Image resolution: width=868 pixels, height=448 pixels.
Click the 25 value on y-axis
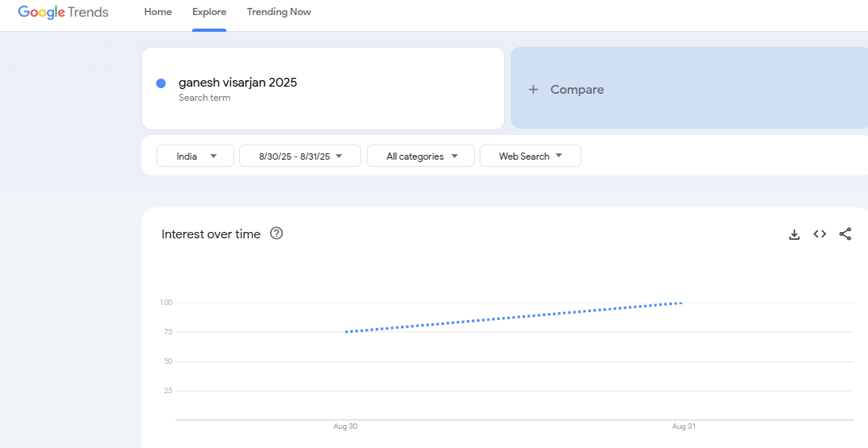[168, 390]
